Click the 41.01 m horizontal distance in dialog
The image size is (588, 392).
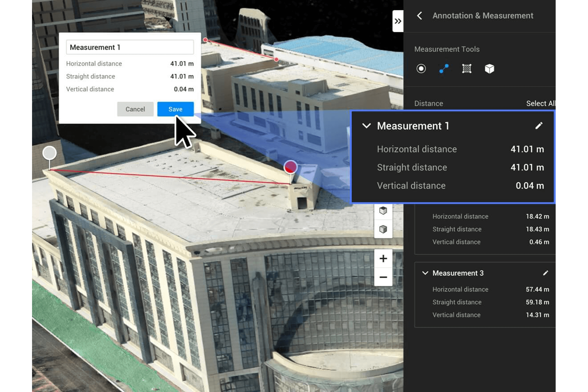[182, 64]
